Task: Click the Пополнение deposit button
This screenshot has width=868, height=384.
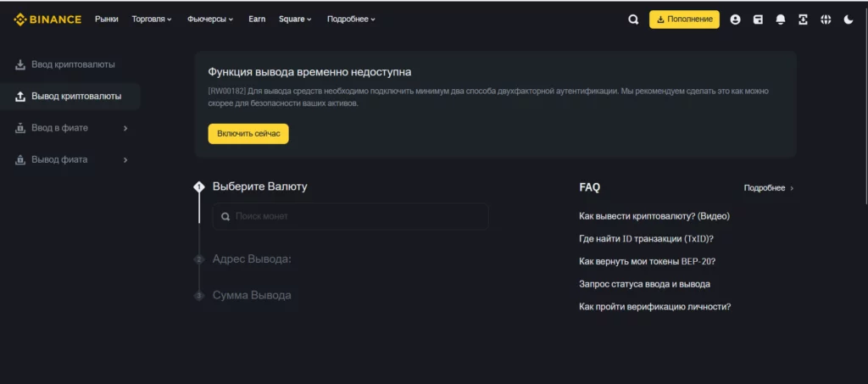Action: [684, 19]
